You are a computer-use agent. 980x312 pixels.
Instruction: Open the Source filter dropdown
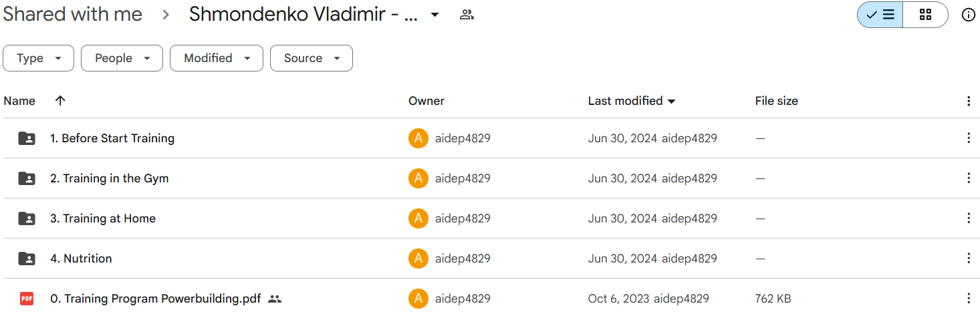click(311, 58)
